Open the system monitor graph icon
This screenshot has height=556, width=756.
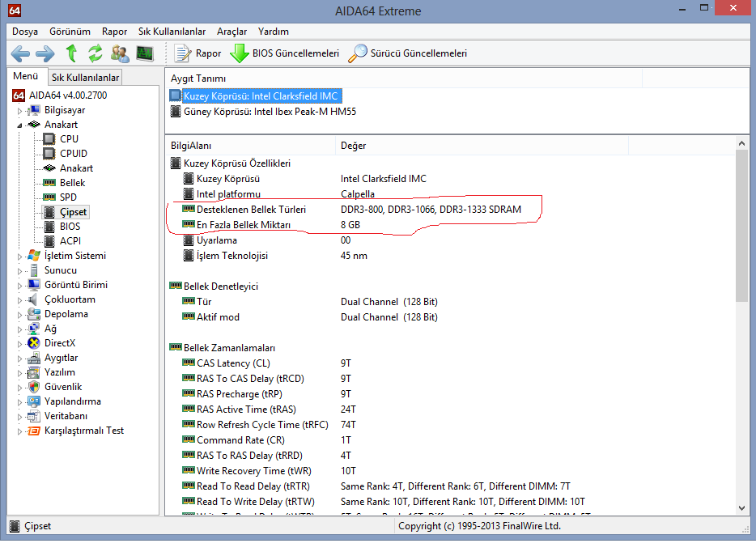[x=145, y=53]
